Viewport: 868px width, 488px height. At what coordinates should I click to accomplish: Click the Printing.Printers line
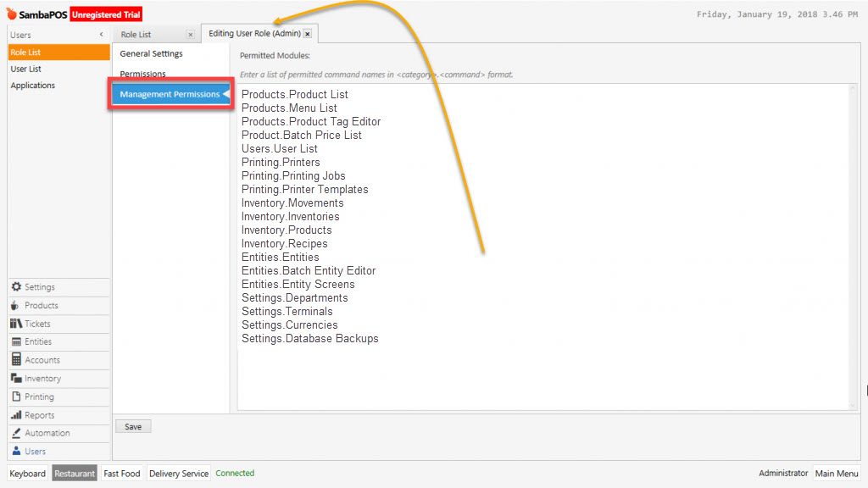[x=281, y=162]
